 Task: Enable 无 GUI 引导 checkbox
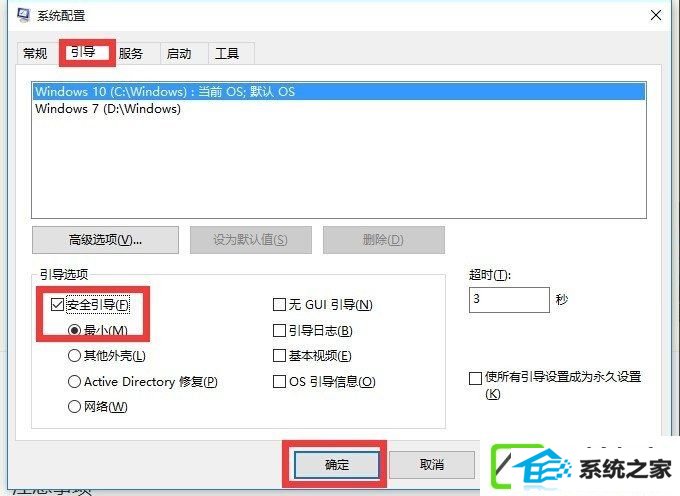tap(279, 304)
